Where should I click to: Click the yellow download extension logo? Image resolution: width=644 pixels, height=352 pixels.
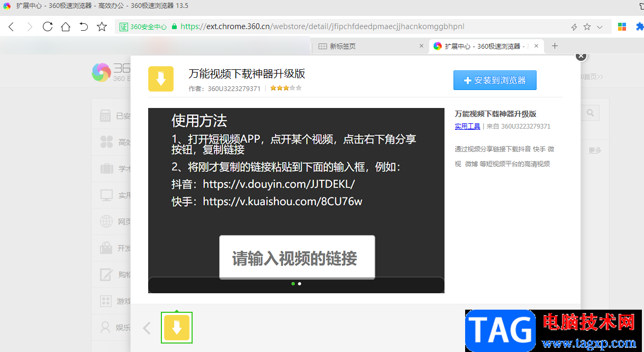(161, 79)
